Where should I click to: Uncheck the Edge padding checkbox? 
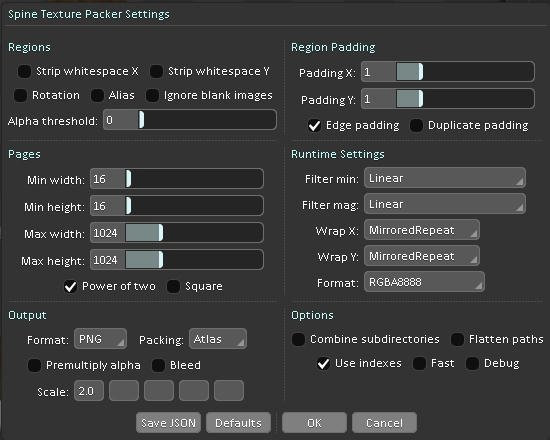point(314,125)
